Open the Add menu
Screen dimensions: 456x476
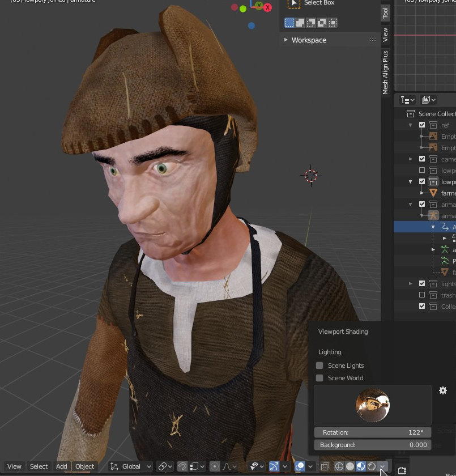point(62,466)
